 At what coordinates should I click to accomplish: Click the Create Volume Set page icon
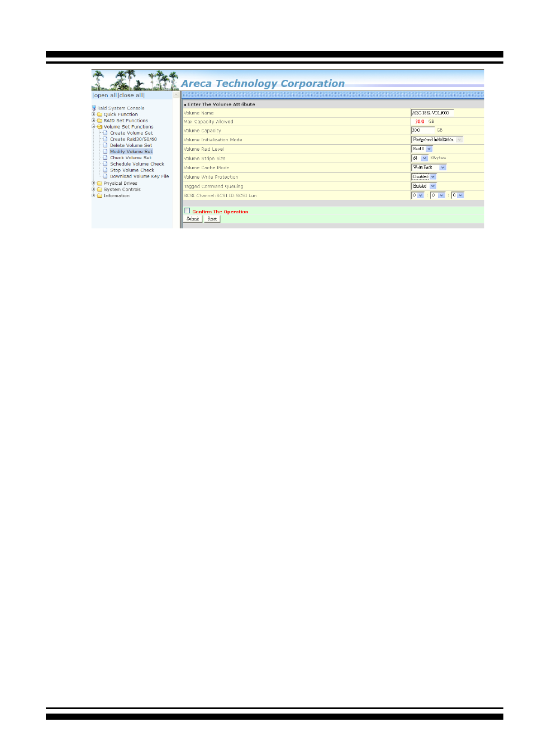[106, 133]
